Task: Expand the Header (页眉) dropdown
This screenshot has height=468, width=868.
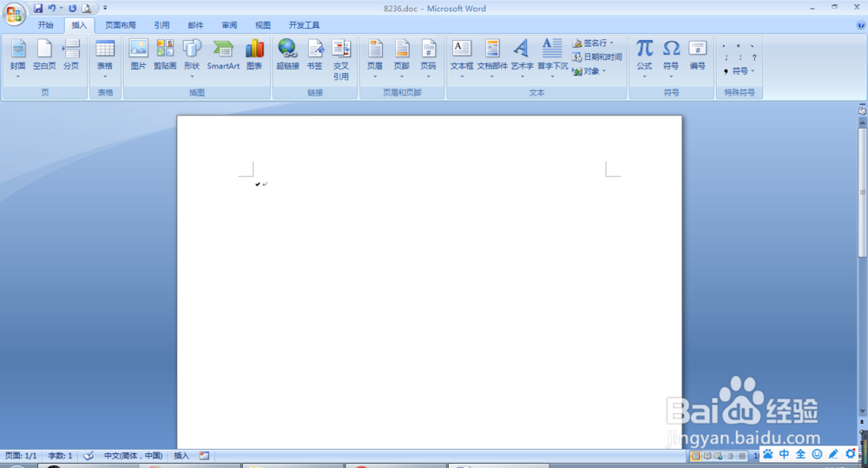Action: point(375,76)
